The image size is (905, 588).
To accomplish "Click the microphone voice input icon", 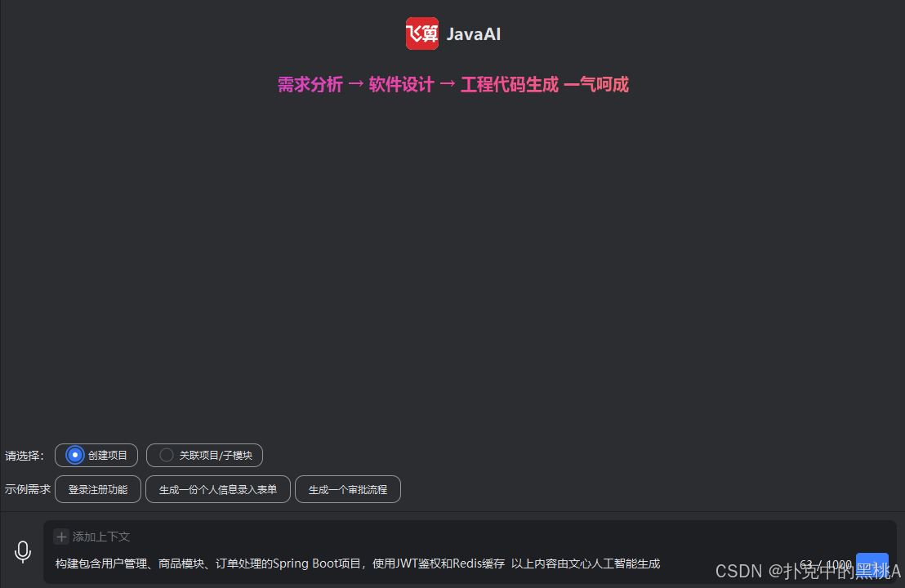I will click(x=23, y=552).
